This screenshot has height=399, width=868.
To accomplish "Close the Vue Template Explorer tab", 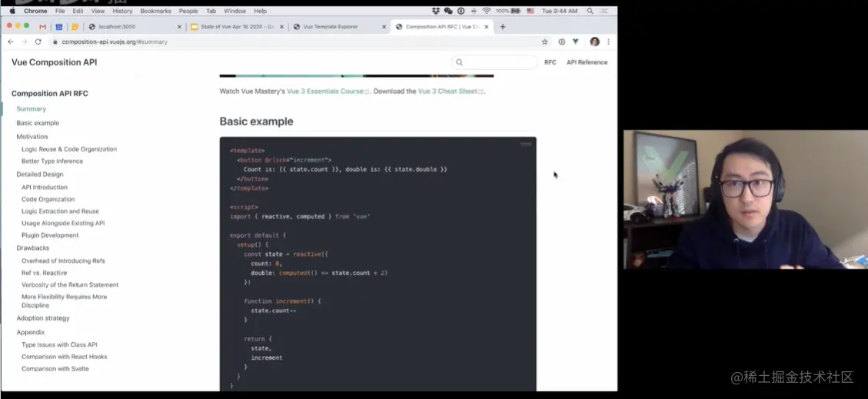I will pyautogui.click(x=384, y=27).
